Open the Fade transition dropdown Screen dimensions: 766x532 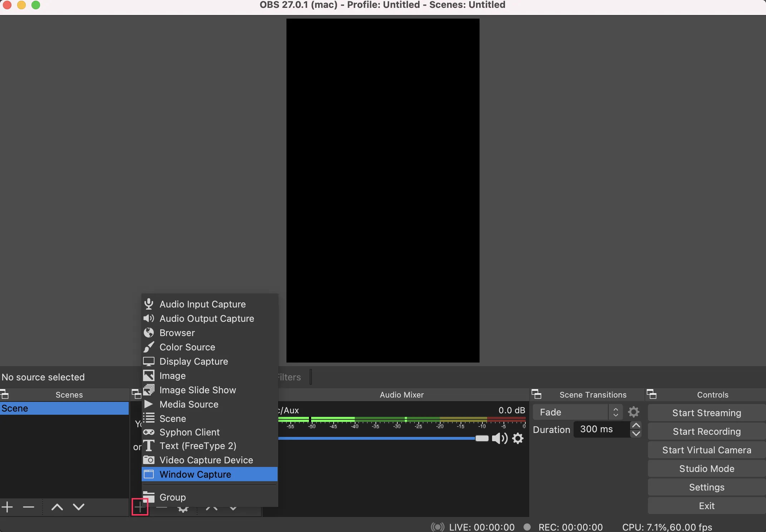pos(578,412)
